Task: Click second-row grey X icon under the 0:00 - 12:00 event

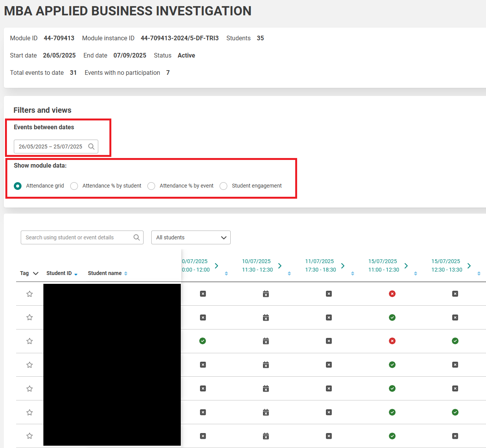Action: 203,318
